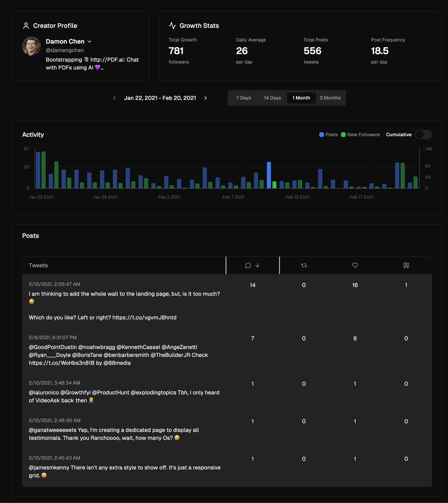The width and height of the screenshot is (448, 503).
Task: Click the Growth Stats pulse icon
Action: (172, 26)
